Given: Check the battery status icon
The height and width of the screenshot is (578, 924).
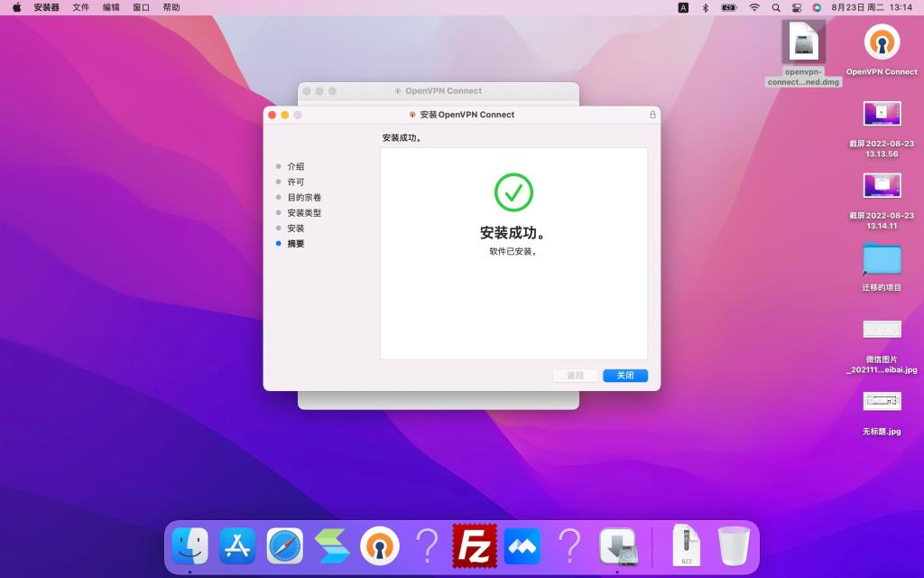Looking at the screenshot, I should (x=729, y=7).
